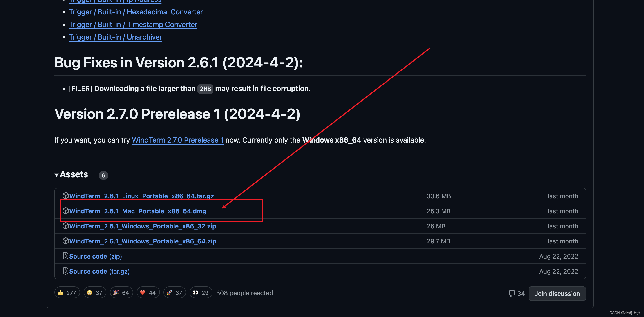Open the Hexadecimal Converter trigger link
This screenshot has height=317, width=644.
point(136,12)
